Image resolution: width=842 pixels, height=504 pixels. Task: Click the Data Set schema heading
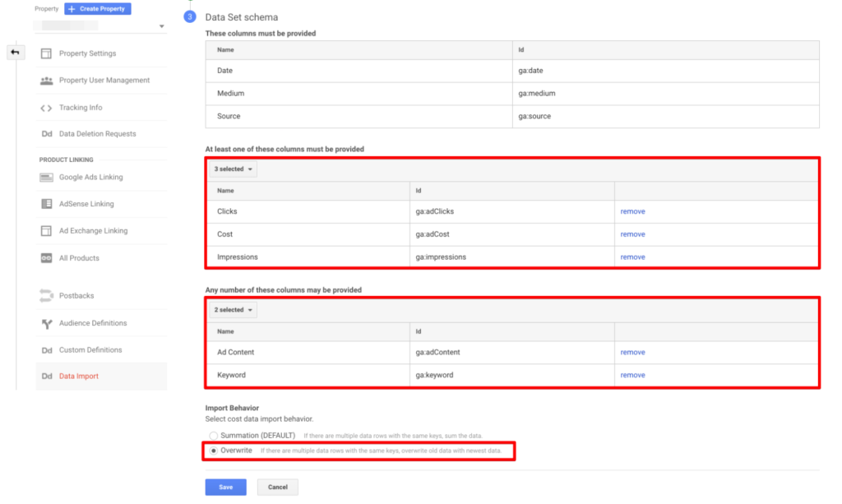coord(242,17)
